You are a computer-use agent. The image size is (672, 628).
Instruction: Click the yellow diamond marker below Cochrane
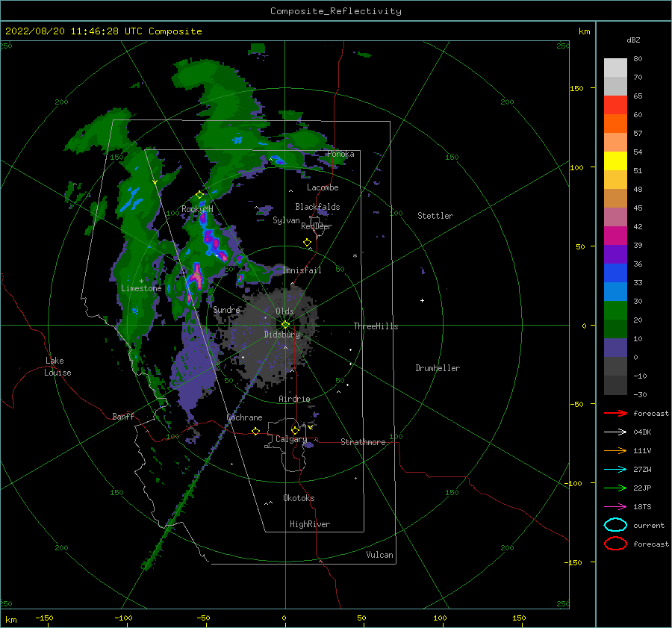pyautogui.click(x=256, y=431)
